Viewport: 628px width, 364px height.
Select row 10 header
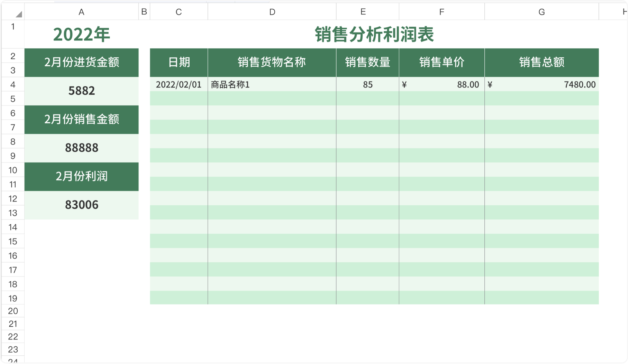[x=13, y=170]
